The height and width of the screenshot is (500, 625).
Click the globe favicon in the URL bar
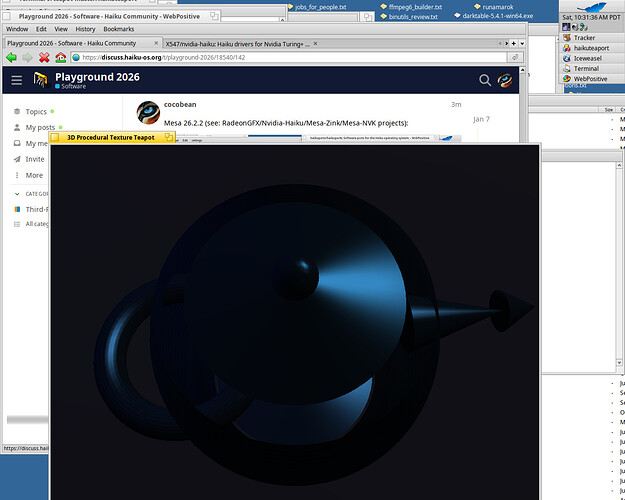(76, 57)
